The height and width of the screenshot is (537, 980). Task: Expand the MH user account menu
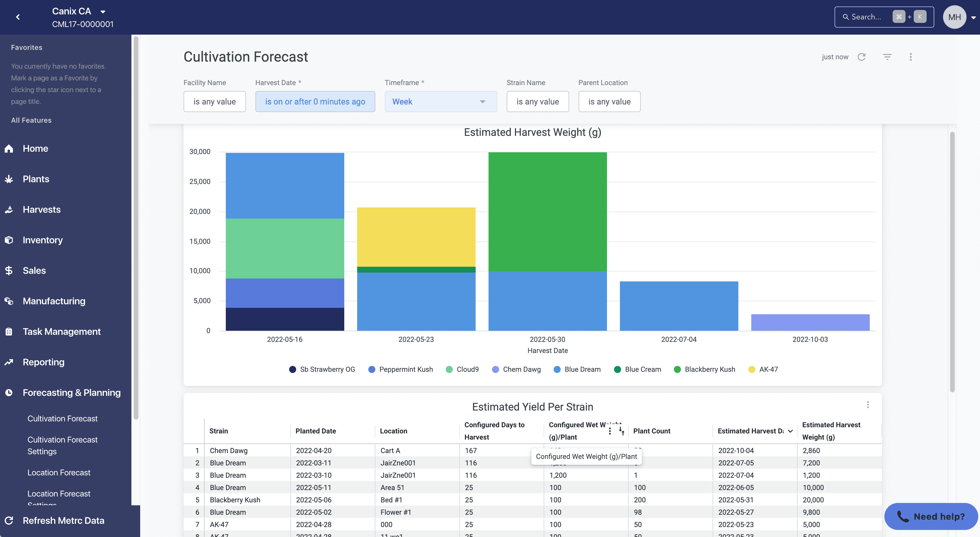point(973,18)
